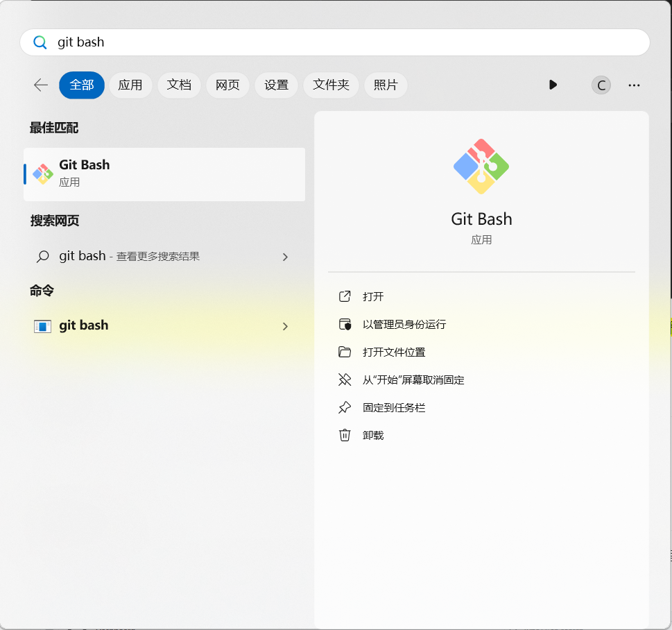Click the unpin from Start icon
The width and height of the screenshot is (672, 630).
(x=345, y=380)
